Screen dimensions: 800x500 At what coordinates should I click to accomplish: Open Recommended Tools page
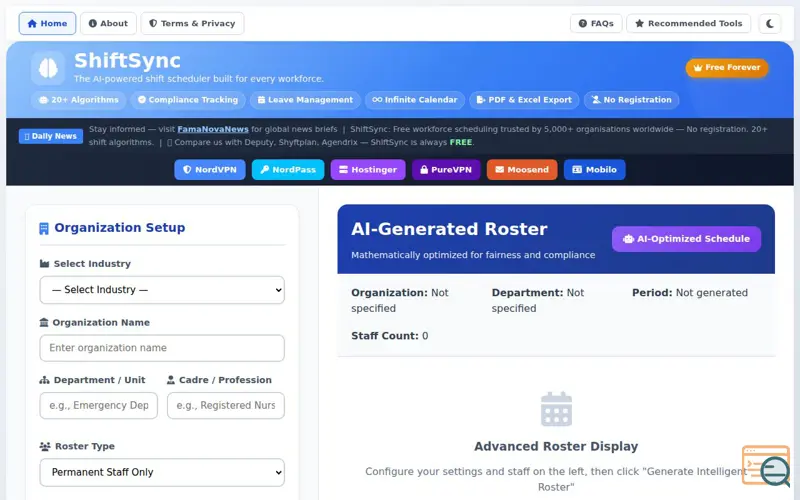689,23
